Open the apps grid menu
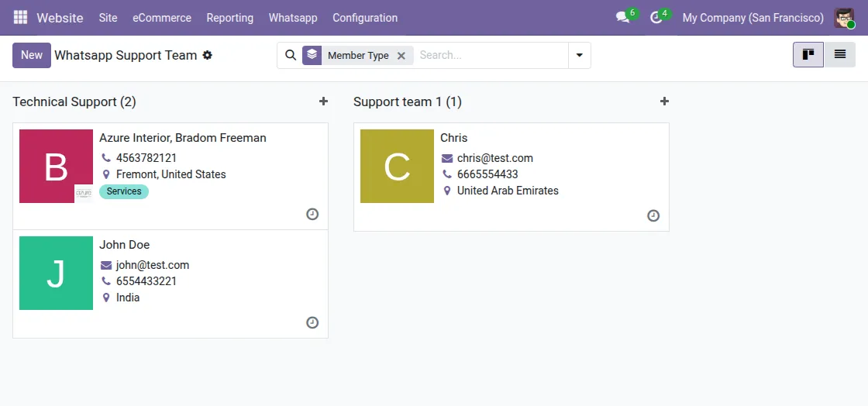 (20, 17)
